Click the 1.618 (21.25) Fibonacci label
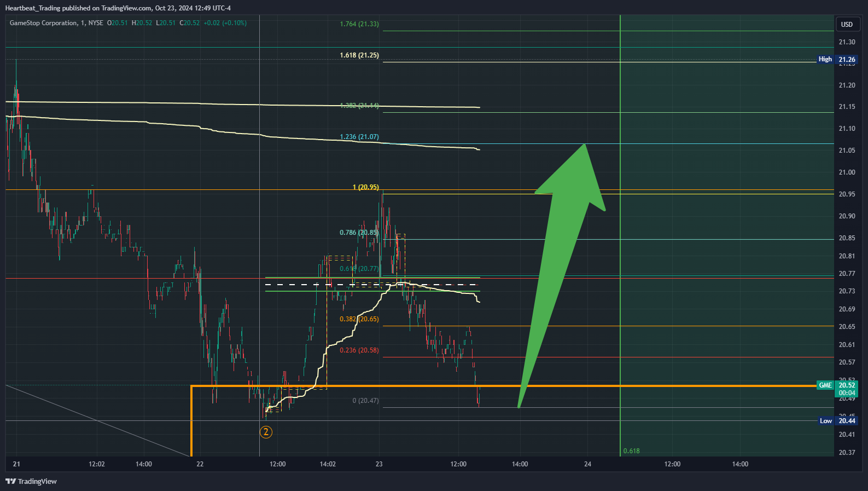 359,55
